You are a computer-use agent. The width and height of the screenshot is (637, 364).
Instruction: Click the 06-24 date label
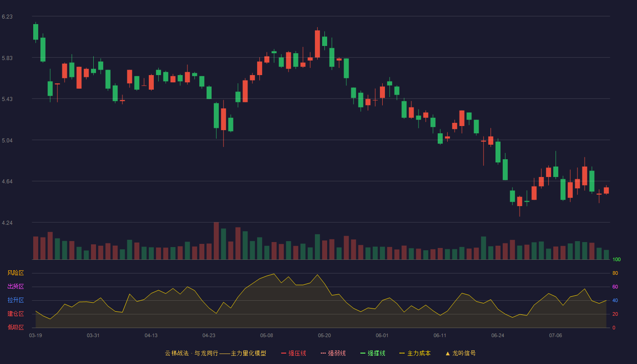click(x=498, y=335)
